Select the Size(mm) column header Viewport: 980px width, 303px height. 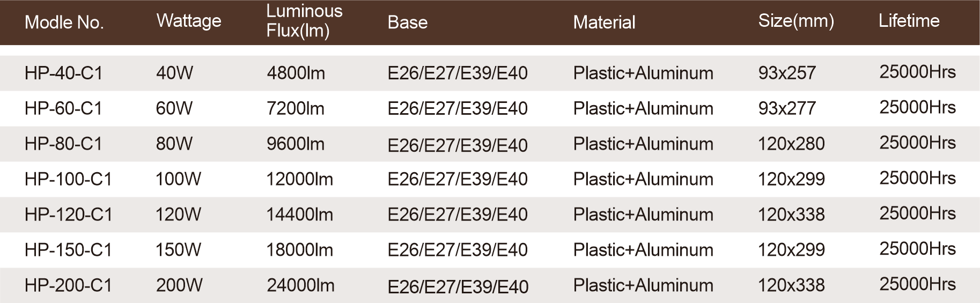[796, 21]
